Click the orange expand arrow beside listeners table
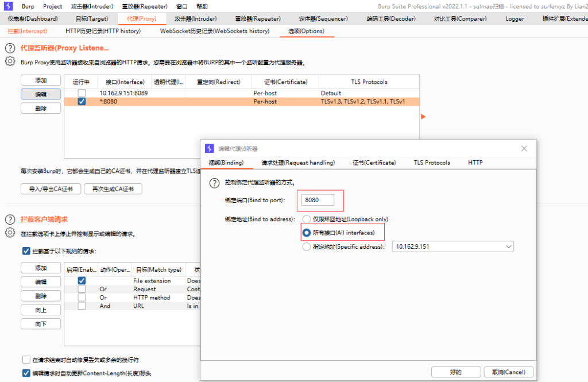The width and height of the screenshot is (588, 382). pos(423,117)
